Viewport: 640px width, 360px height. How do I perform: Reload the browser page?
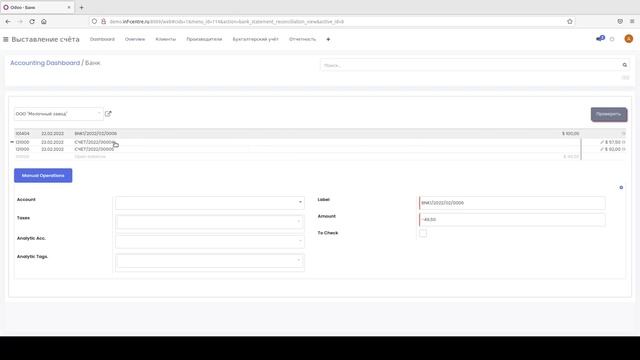click(x=32, y=21)
